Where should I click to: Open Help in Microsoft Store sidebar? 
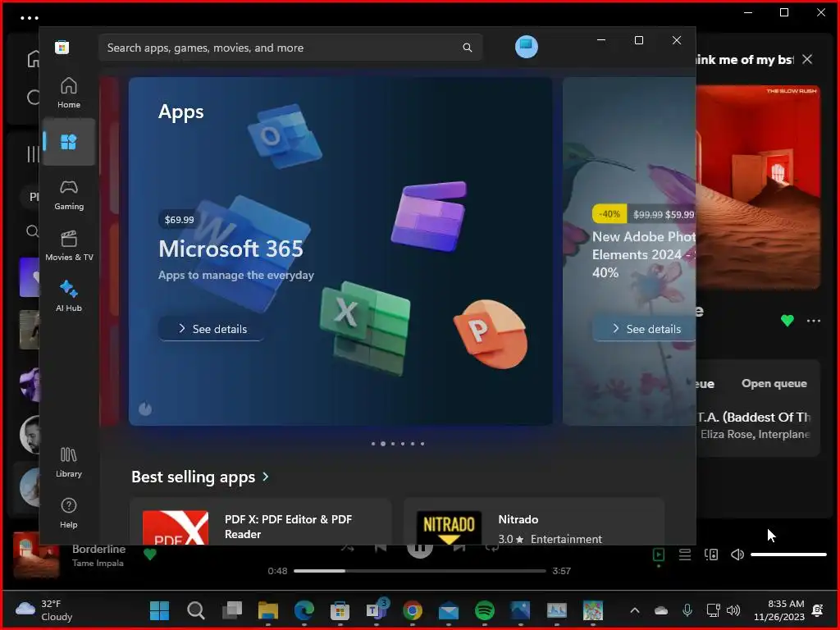[69, 513]
